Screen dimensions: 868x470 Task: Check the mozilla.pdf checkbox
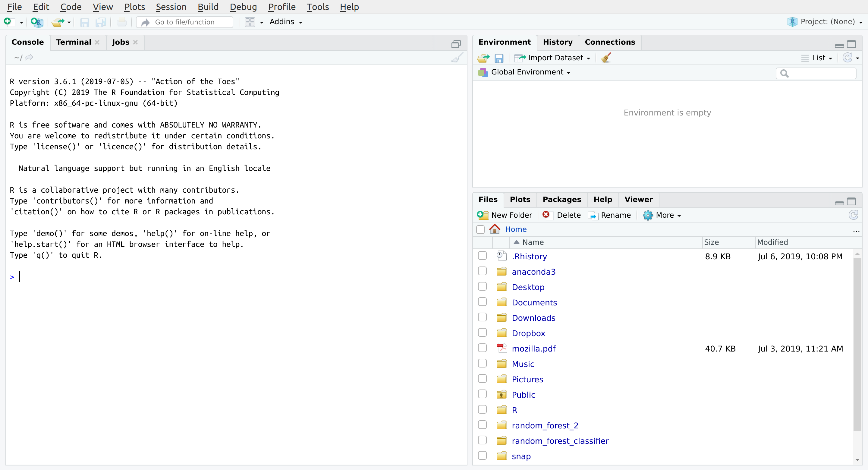[483, 348]
